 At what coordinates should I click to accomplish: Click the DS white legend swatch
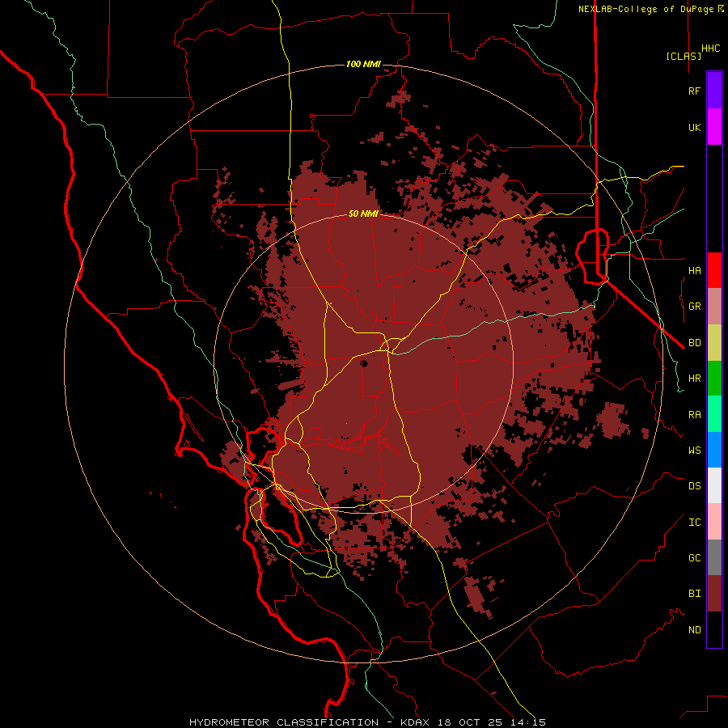pos(714,485)
